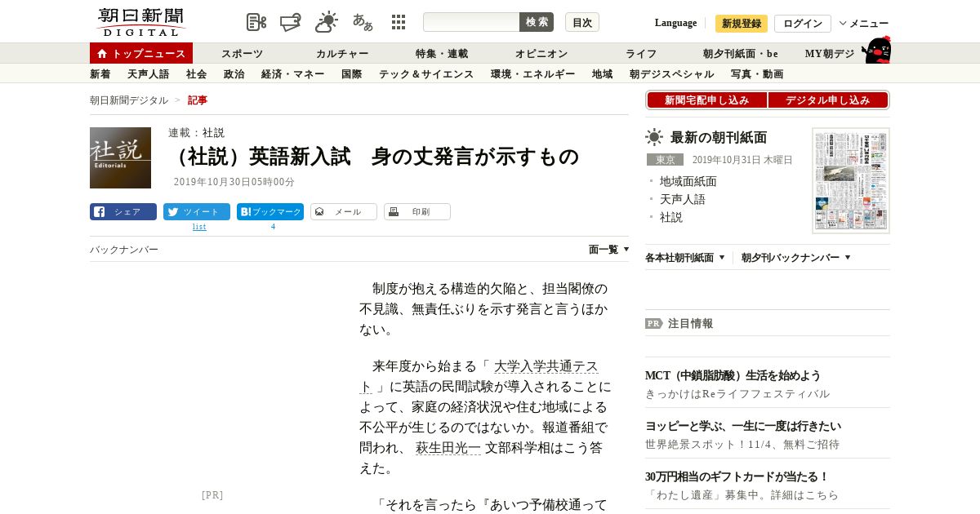Click the ログイン login button

coord(803,23)
